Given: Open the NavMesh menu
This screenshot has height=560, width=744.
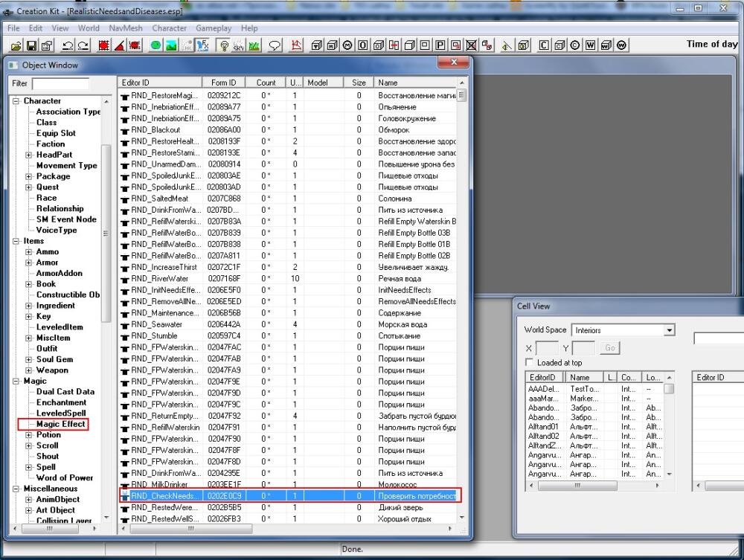Looking at the screenshot, I should coord(125,28).
